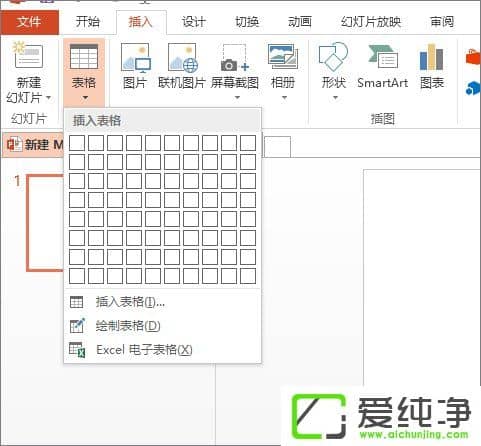Collapse the 表格 table dropdown arrow

tap(85, 98)
